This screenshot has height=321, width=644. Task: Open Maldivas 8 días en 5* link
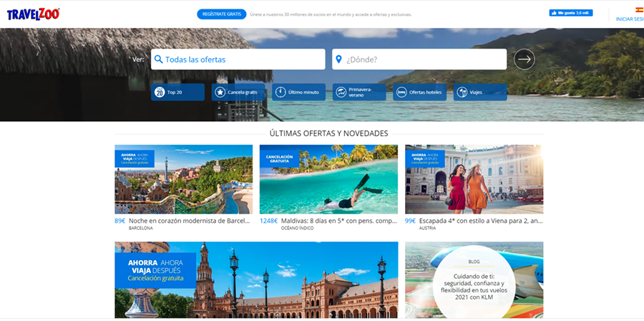(339, 221)
